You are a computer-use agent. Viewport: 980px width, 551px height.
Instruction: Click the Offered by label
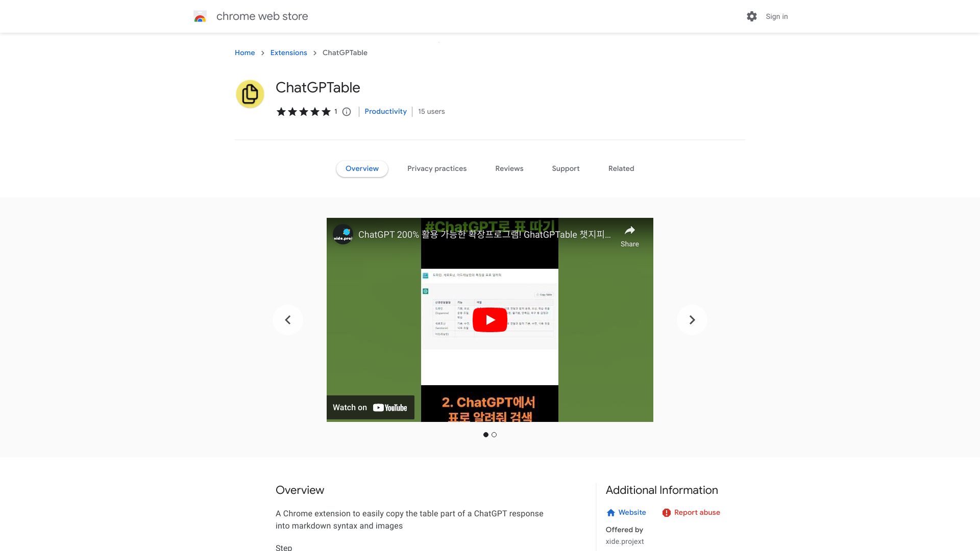point(624,530)
